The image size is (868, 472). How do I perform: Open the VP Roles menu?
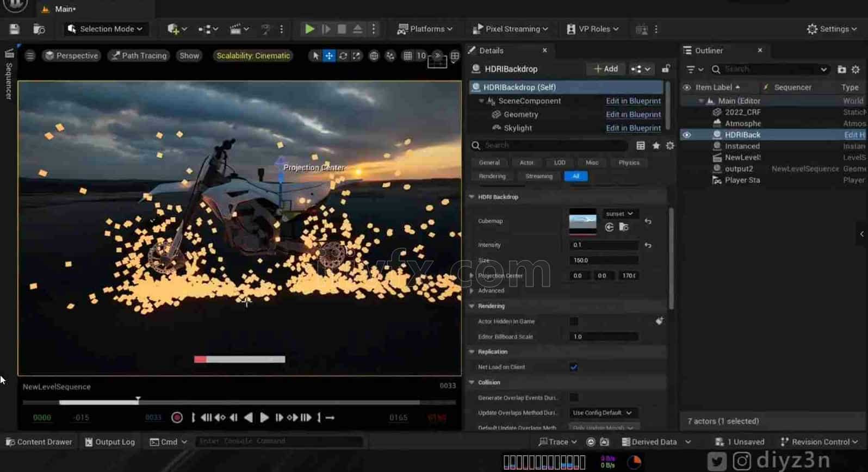click(x=592, y=29)
